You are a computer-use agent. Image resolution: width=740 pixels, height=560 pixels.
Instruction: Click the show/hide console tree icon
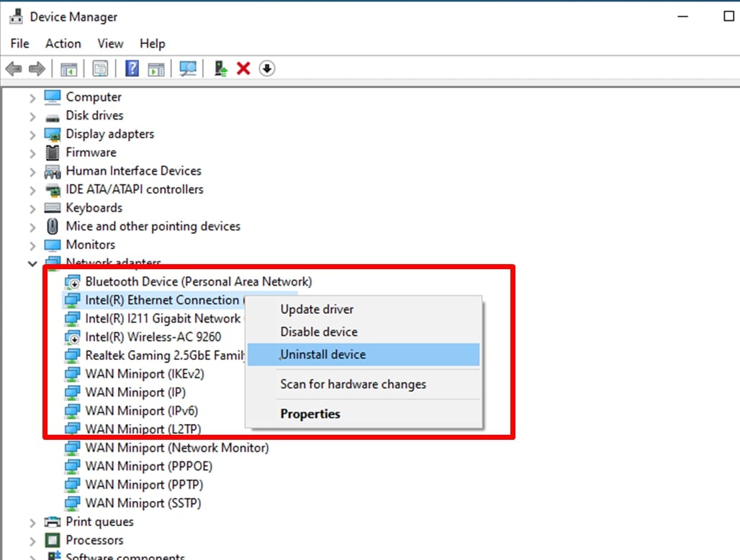68,68
